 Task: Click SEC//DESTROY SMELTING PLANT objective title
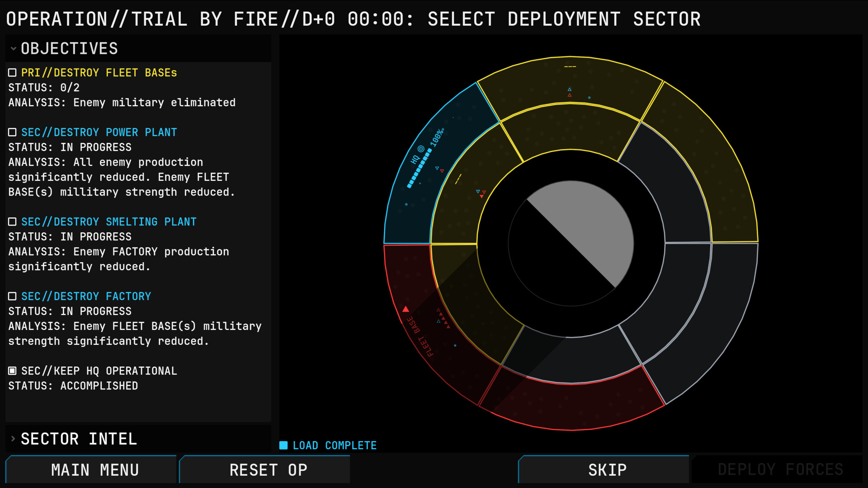tap(109, 222)
